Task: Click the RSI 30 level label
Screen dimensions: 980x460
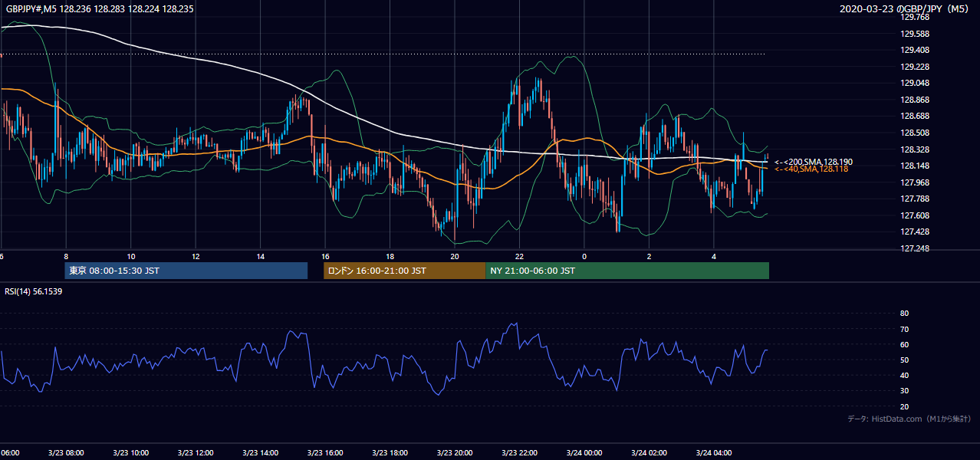Action: (x=904, y=391)
